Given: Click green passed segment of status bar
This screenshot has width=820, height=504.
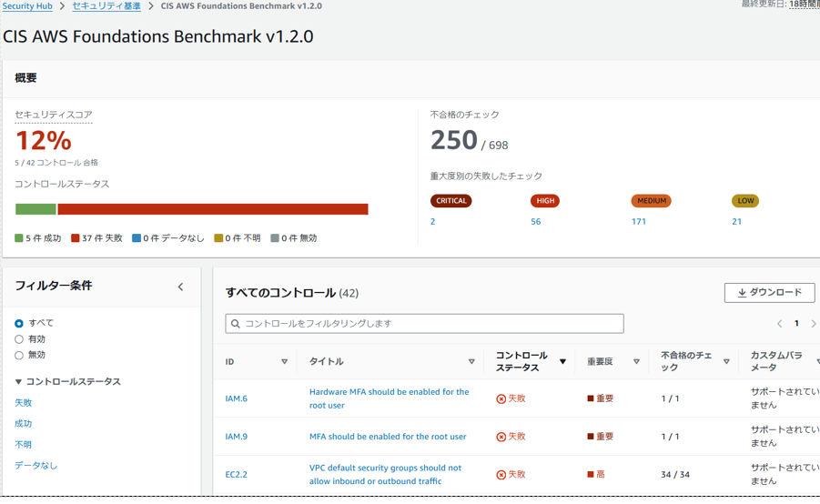Looking at the screenshot, I should (x=35, y=209).
